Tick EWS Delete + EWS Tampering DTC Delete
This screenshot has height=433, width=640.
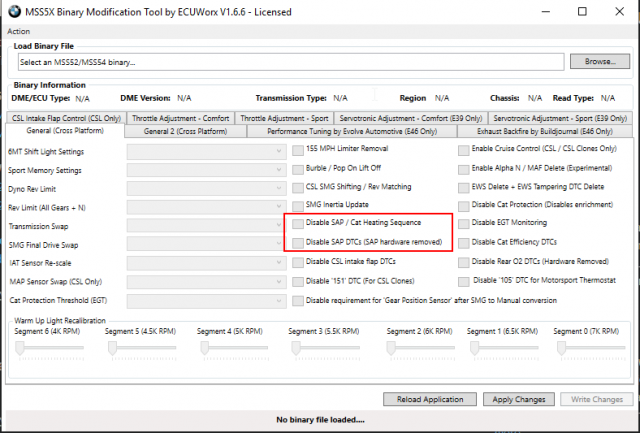tap(464, 188)
